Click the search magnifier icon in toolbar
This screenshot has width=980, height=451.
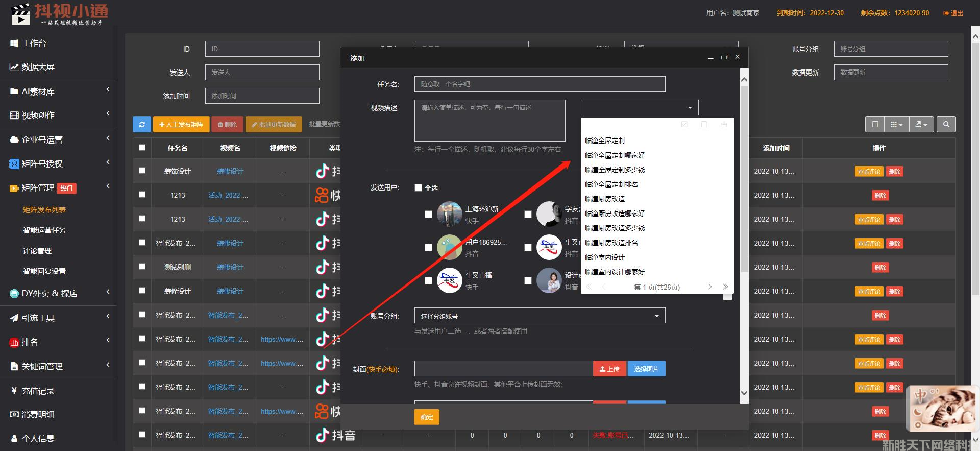946,124
